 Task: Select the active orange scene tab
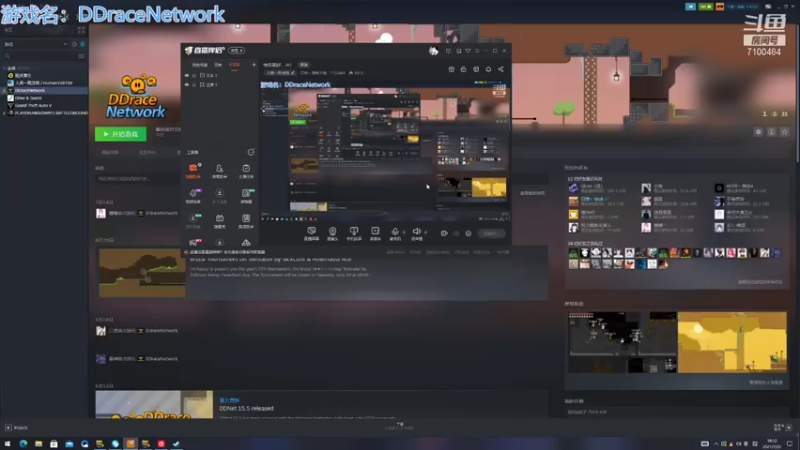pyautogui.click(x=235, y=65)
